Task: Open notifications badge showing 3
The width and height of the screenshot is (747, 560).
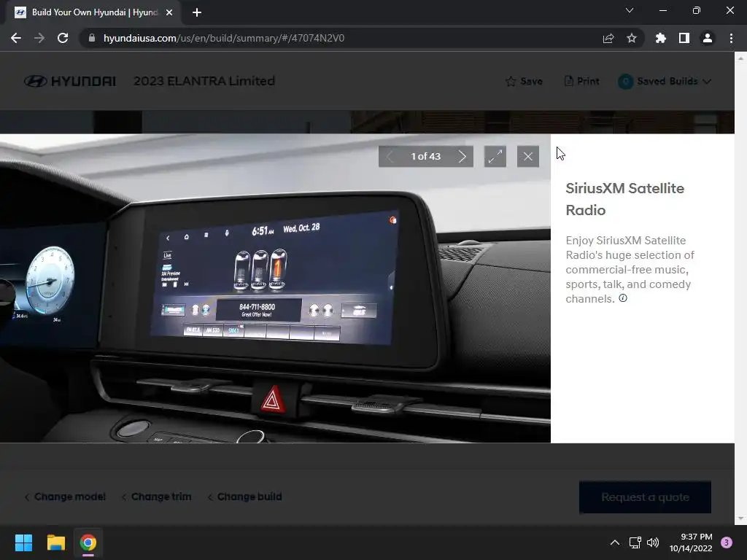Action: tap(727, 542)
